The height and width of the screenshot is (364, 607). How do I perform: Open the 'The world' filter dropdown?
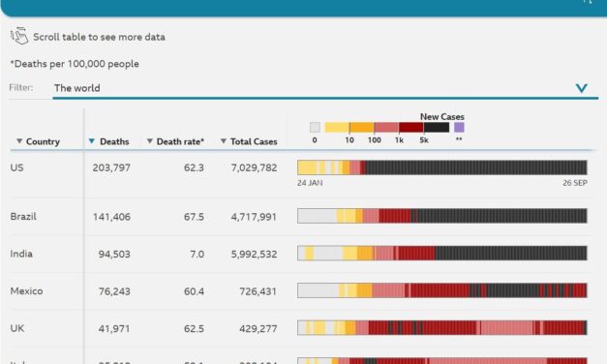click(x=325, y=88)
